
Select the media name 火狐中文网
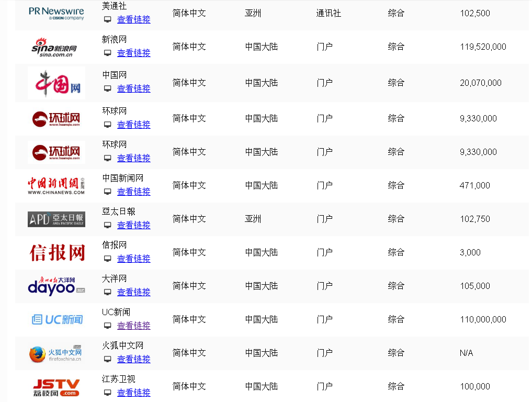pos(123,345)
